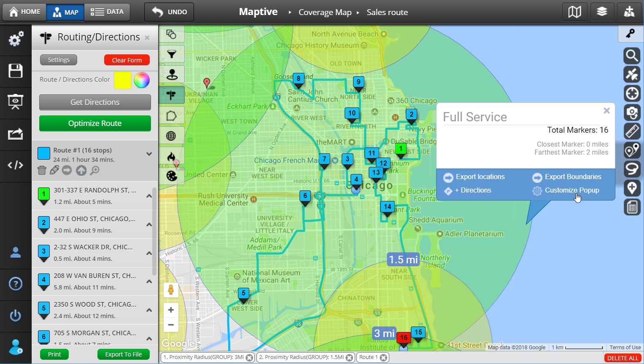The image size is (644, 364).
Task: Remove the Proximity Radius 3MI tag
Action: pyautogui.click(x=250, y=357)
